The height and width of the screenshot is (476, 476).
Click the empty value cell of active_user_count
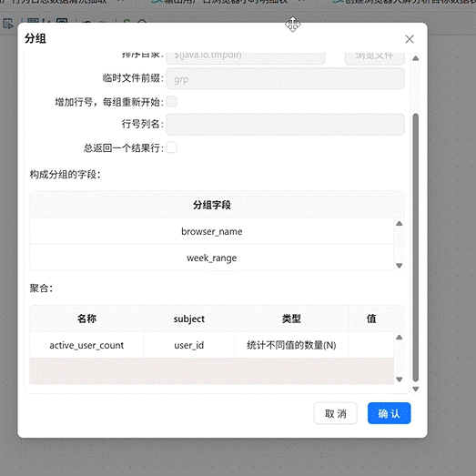point(371,345)
